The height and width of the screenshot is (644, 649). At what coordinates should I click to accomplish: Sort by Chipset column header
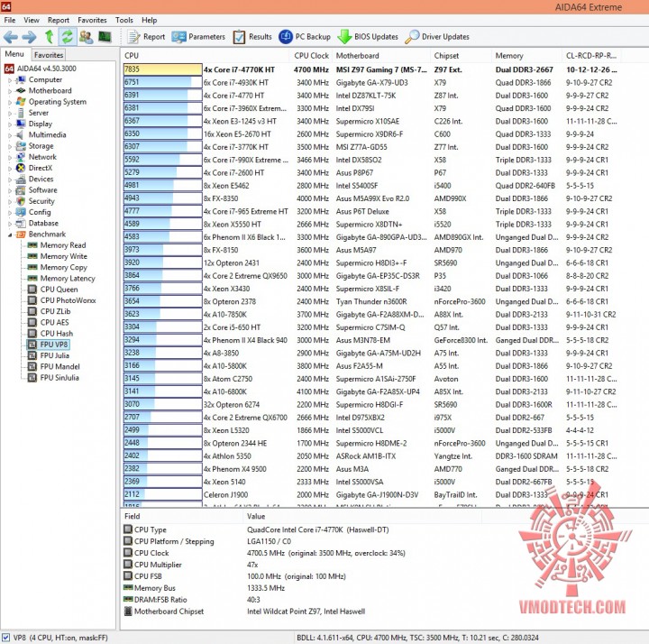click(462, 56)
